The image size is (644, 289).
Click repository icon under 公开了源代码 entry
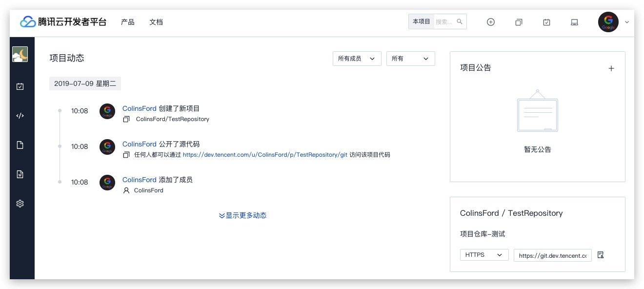click(126, 155)
